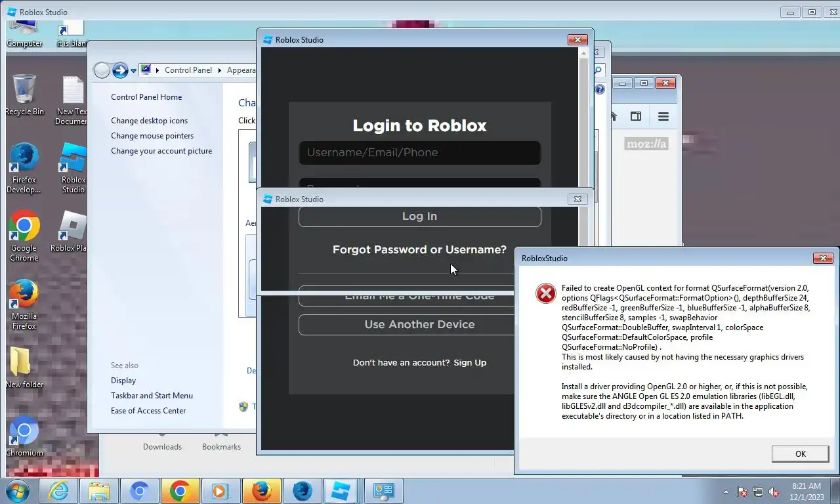
Task: Maximize the Firefox window
Action: tap(644, 83)
